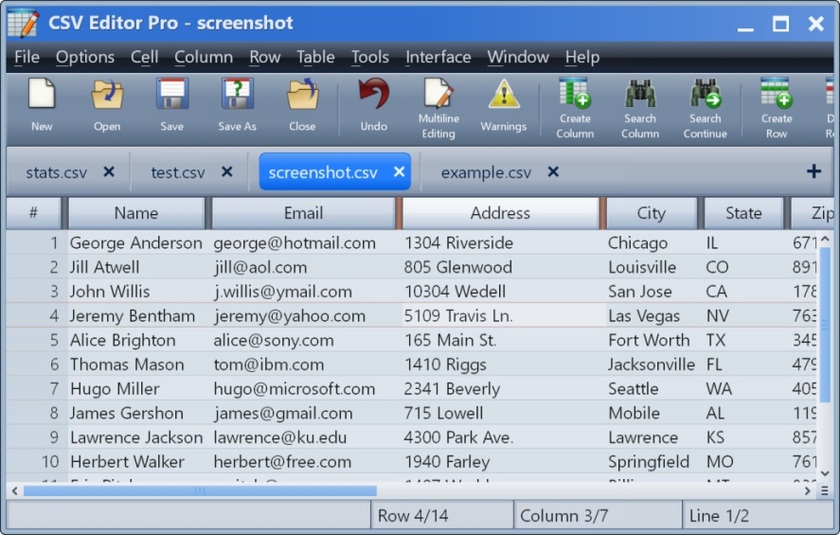
Task: Toggle Multiline Editing tool
Action: click(x=438, y=93)
